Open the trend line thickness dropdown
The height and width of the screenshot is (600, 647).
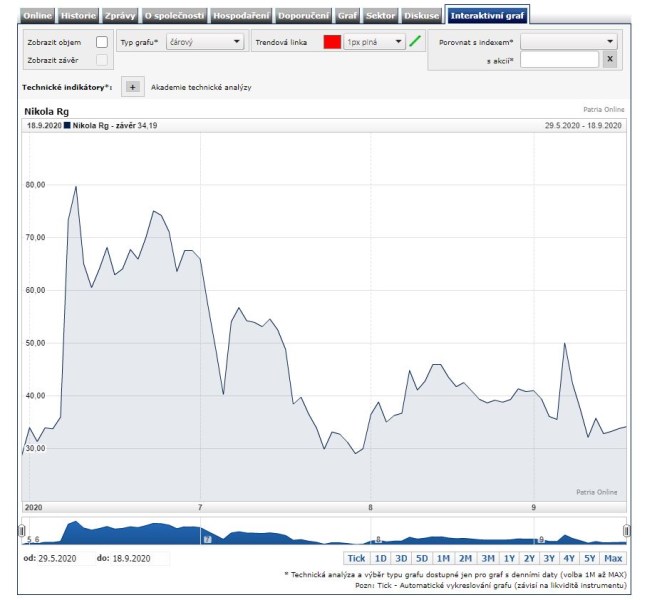coord(375,42)
